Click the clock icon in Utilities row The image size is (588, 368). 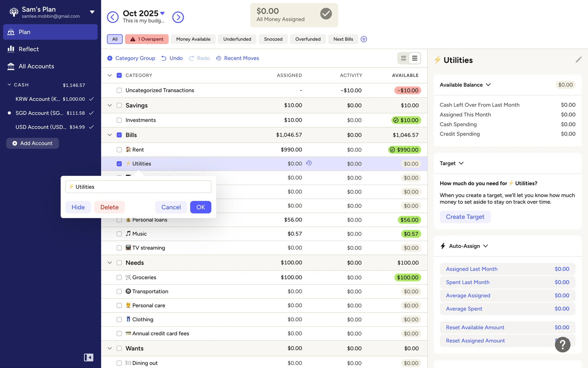click(x=309, y=163)
